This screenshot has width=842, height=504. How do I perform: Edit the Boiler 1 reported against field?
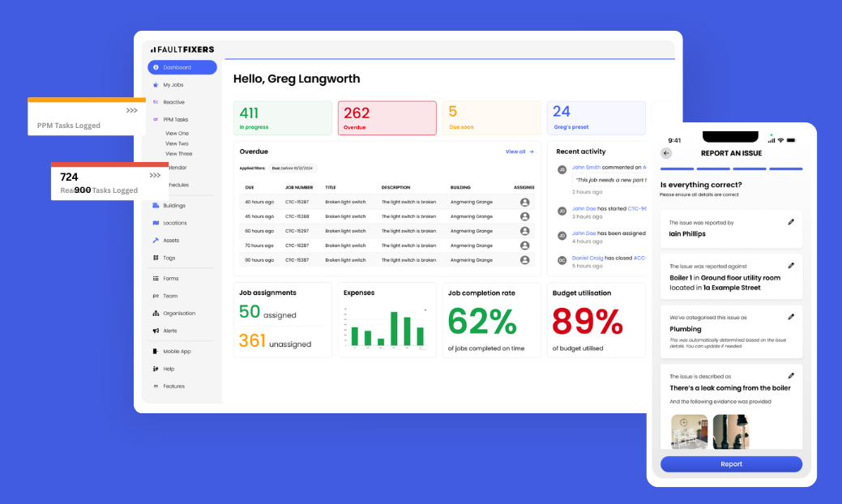(x=791, y=266)
